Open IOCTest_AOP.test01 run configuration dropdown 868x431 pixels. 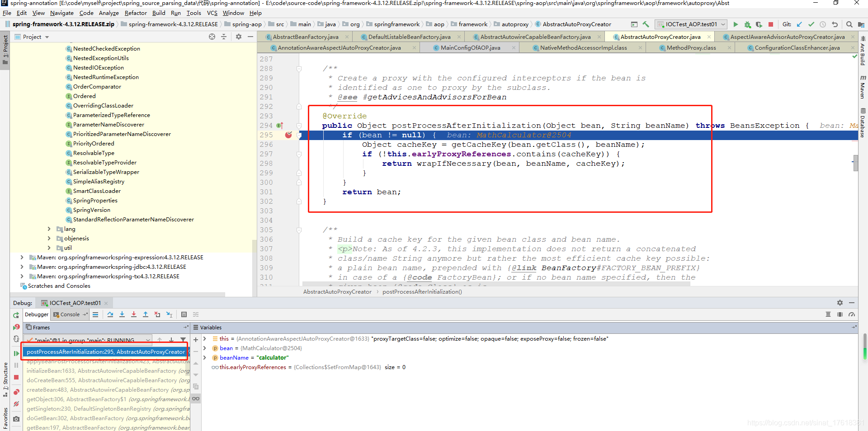point(691,24)
